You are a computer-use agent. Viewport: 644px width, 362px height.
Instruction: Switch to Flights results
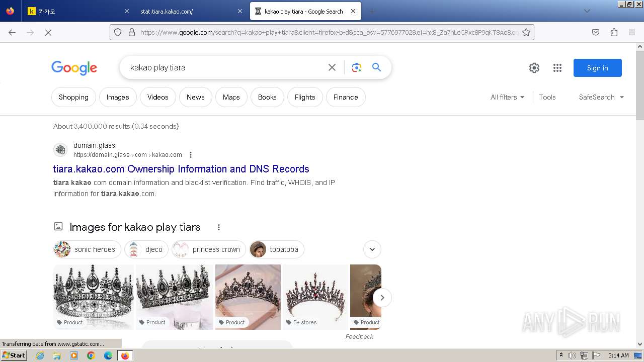[305, 97]
